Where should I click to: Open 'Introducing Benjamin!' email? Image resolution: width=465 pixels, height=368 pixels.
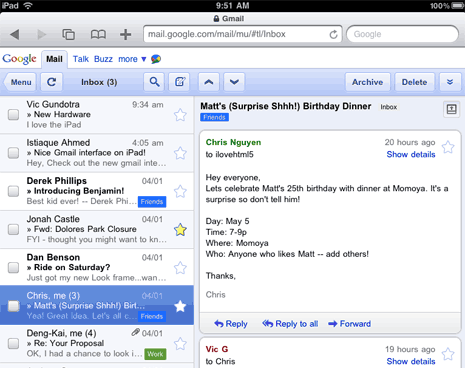[97, 191]
